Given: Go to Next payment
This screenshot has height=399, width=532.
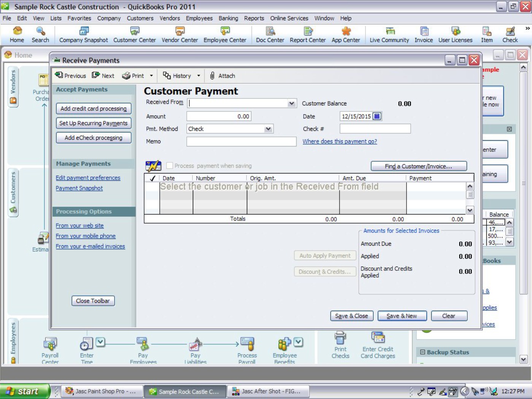Looking at the screenshot, I should pyautogui.click(x=103, y=76).
